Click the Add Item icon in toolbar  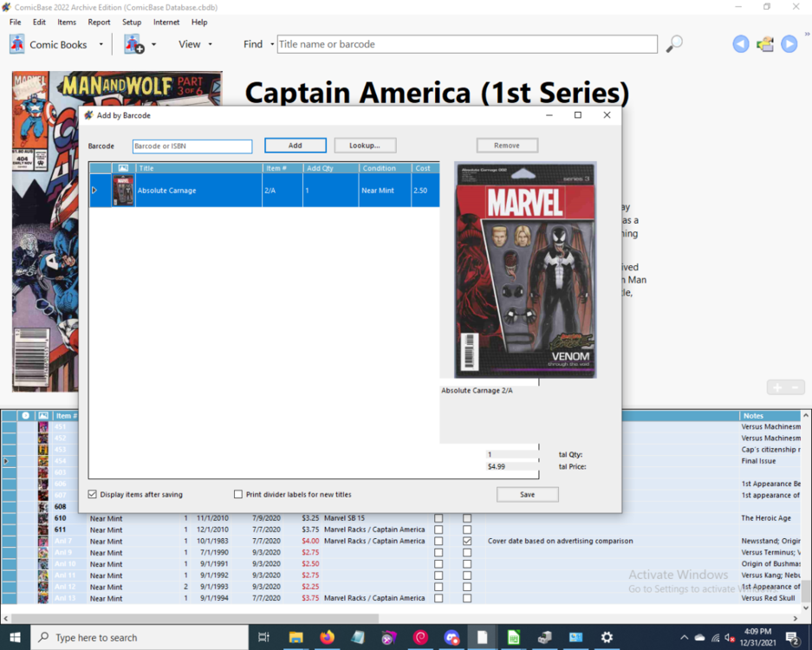pyautogui.click(x=133, y=44)
